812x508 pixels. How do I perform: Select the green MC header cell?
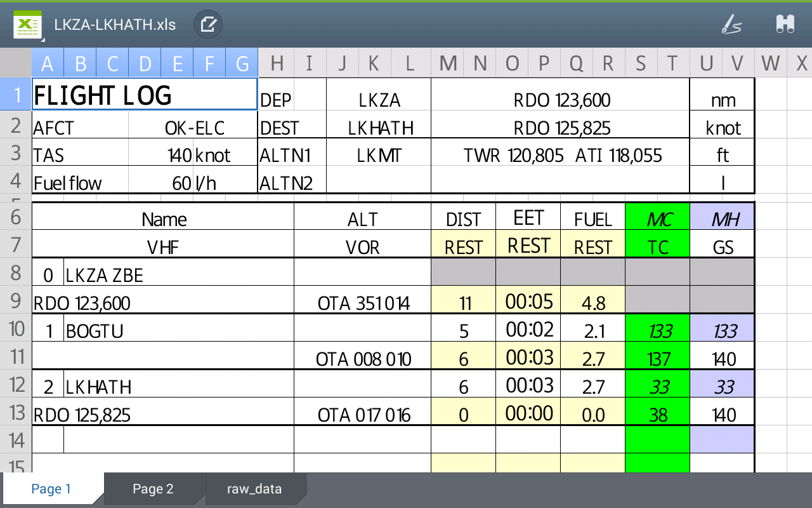click(658, 218)
